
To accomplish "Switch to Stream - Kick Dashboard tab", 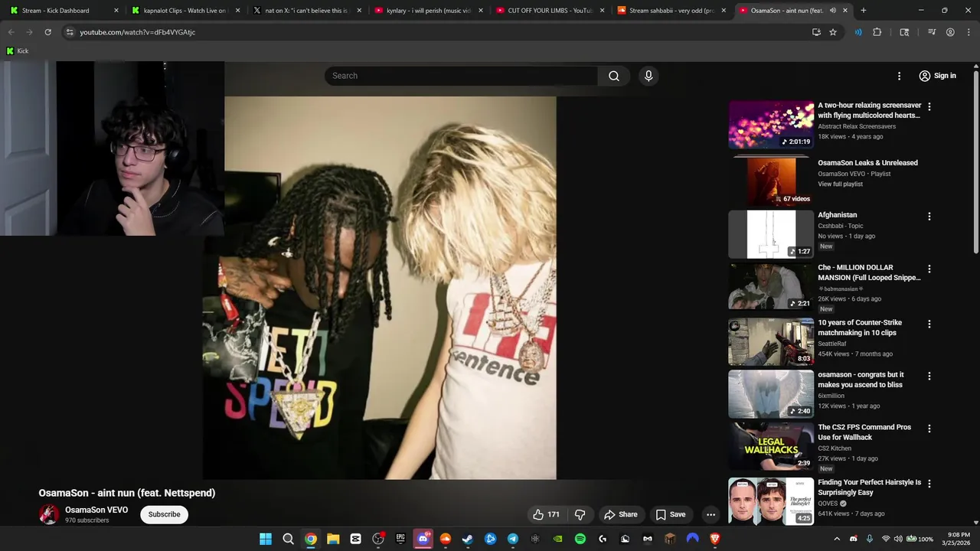I will [x=63, y=11].
